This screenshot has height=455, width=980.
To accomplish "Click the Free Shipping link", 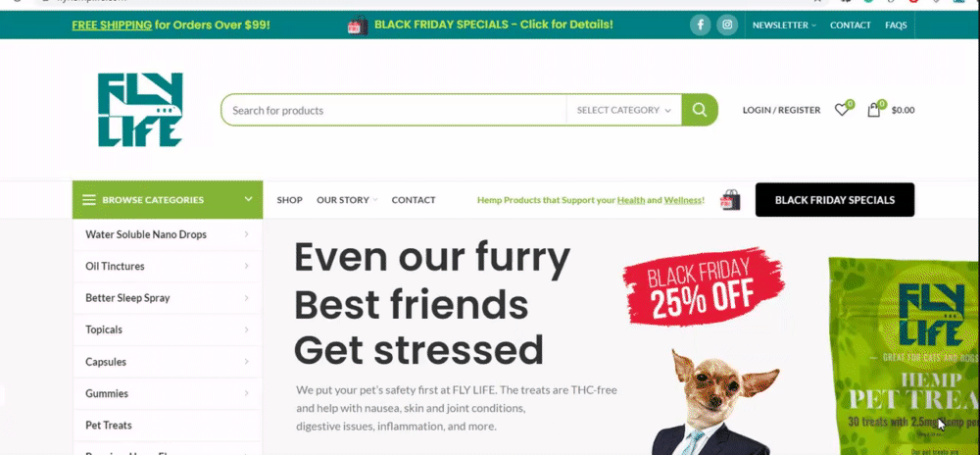I will 112,25.
